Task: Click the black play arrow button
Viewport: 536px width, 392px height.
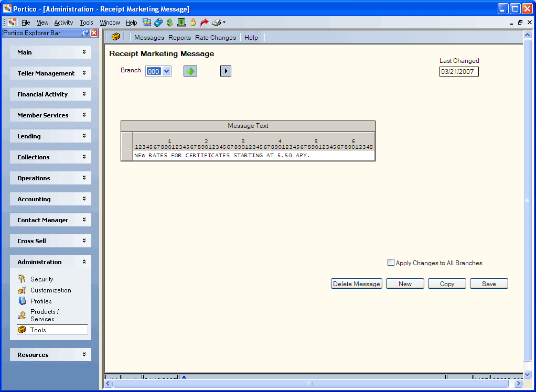Action: 226,71
